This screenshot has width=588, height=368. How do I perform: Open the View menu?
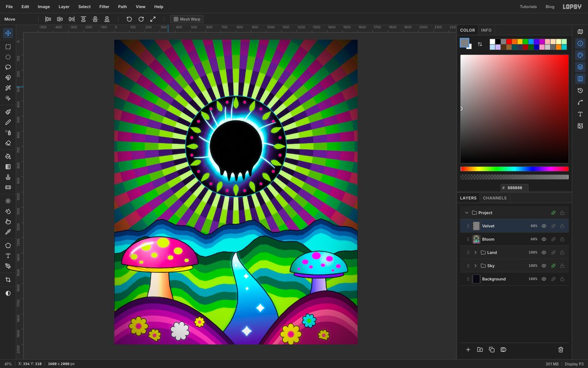(141, 7)
